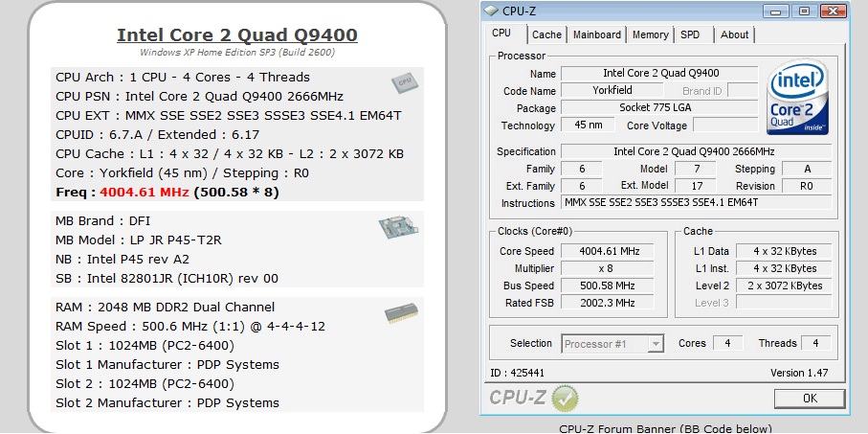
Task: Click the Cores count field
Action: pyautogui.click(x=727, y=343)
